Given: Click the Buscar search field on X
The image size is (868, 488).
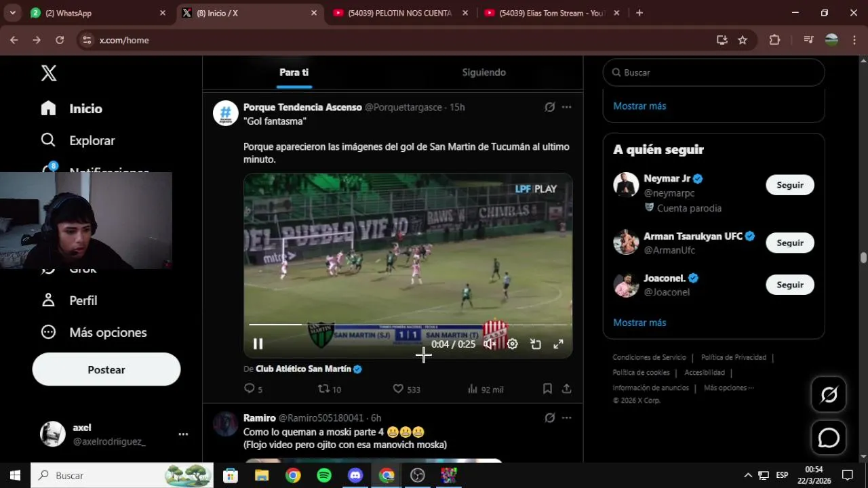Looking at the screenshot, I should [713, 73].
